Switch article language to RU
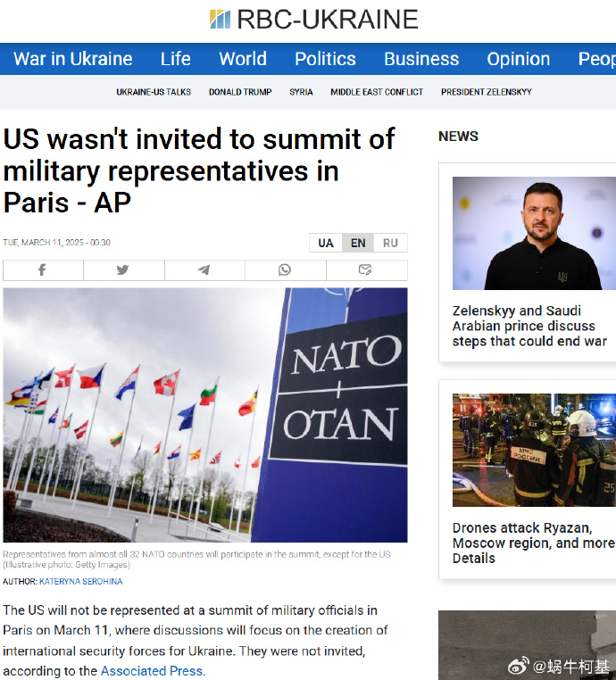This screenshot has width=616, height=680. tap(390, 243)
